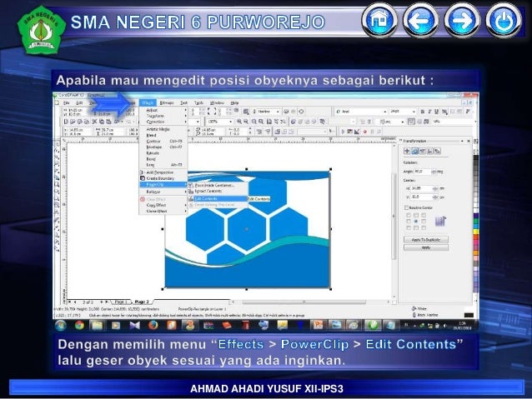
Task: Expand the Copy Effect submenu
Action: pyautogui.click(x=163, y=205)
